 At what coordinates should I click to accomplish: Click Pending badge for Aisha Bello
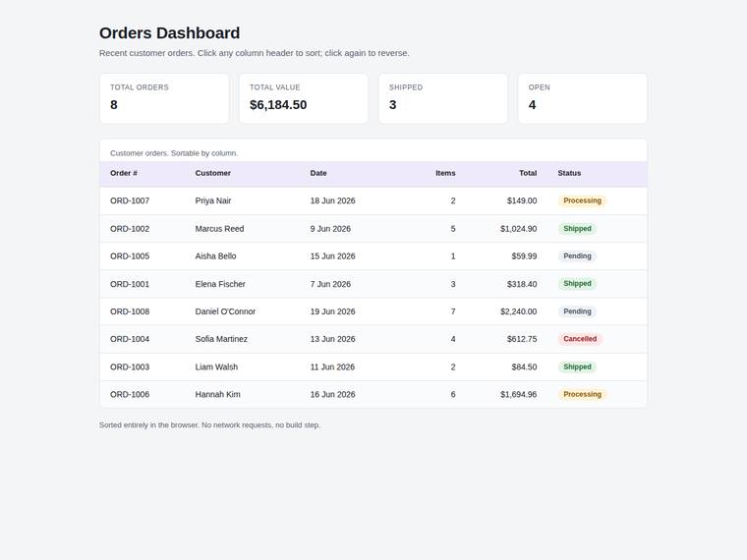pos(577,256)
